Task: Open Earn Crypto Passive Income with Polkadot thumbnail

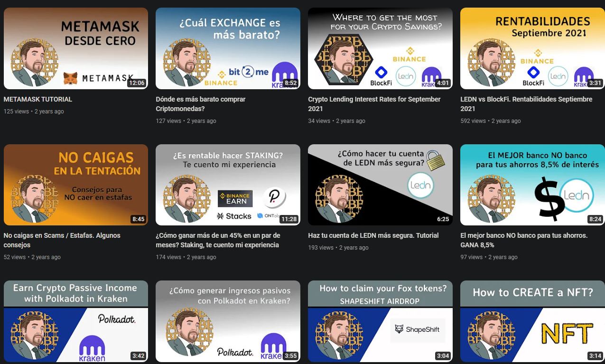Action: pyautogui.click(x=76, y=321)
